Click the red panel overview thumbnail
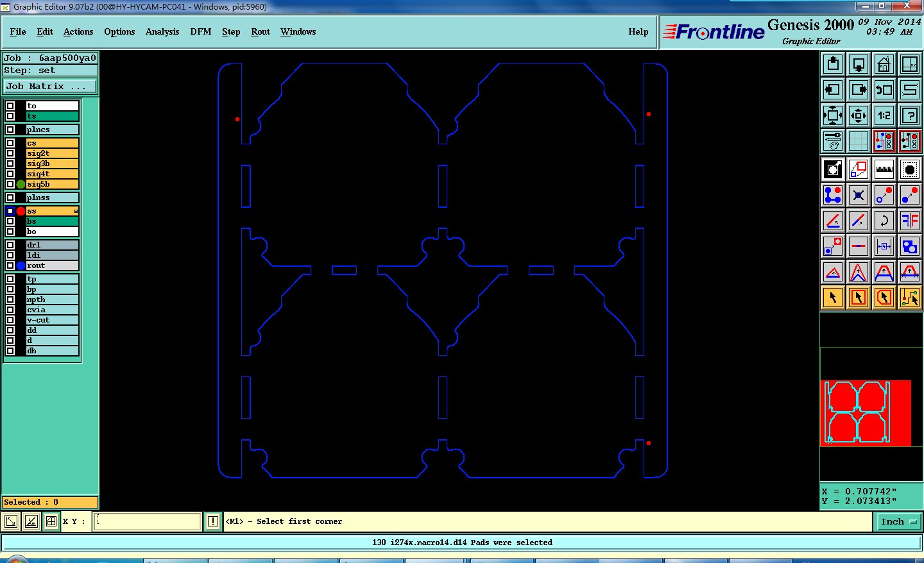 click(866, 413)
